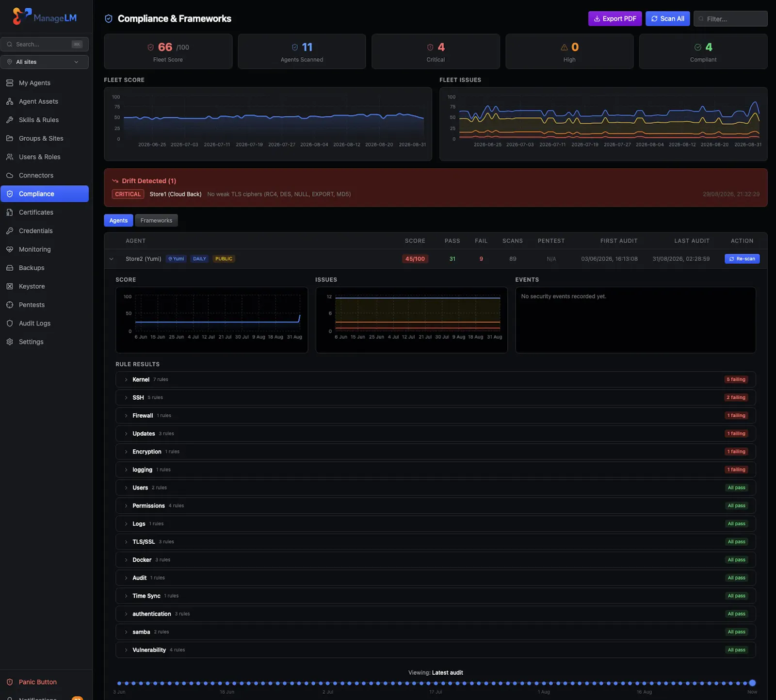The image size is (776, 700).
Task: Click the Panic Button link
Action: (x=38, y=682)
